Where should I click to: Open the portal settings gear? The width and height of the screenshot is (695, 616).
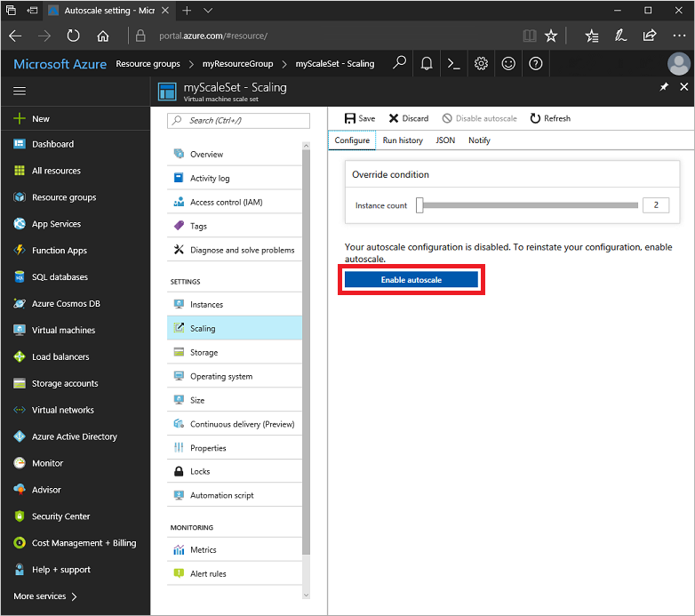(x=481, y=64)
